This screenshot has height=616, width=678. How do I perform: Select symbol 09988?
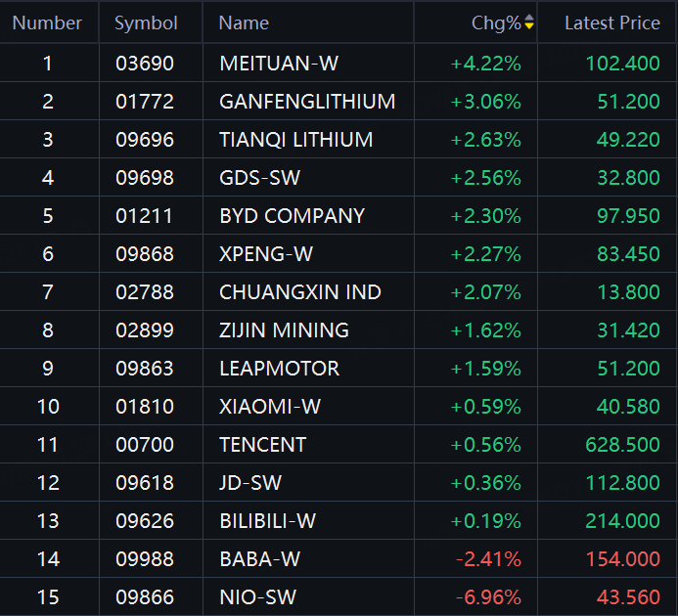point(145,559)
